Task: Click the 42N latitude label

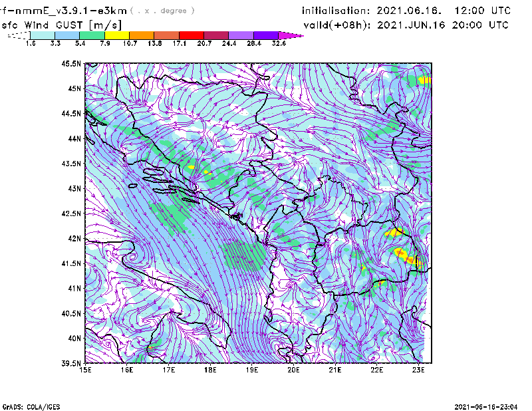Action: [x=74, y=238]
